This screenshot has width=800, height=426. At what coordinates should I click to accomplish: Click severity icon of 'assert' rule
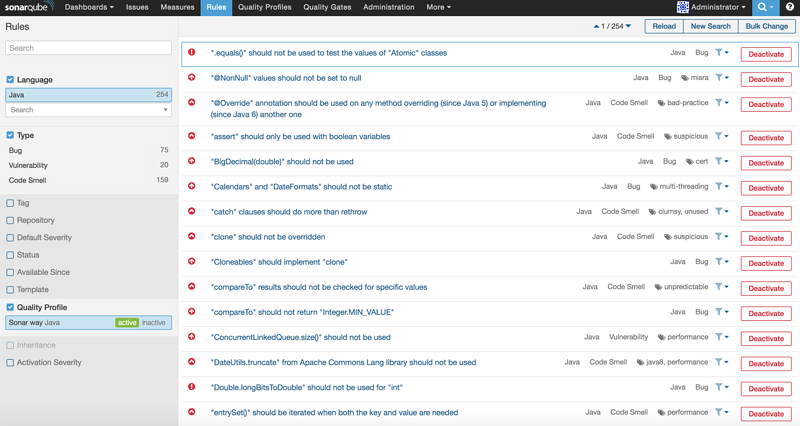(192, 136)
